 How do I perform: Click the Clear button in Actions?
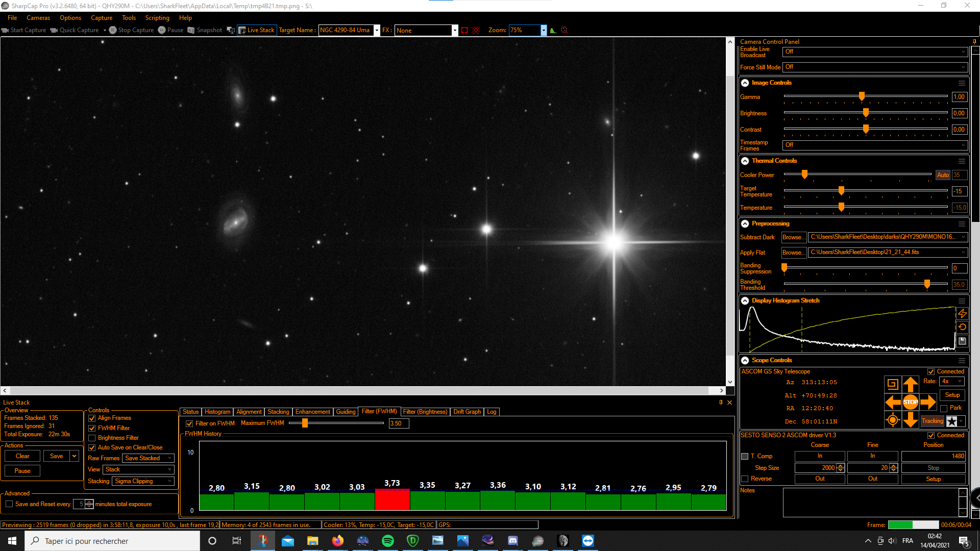point(22,456)
